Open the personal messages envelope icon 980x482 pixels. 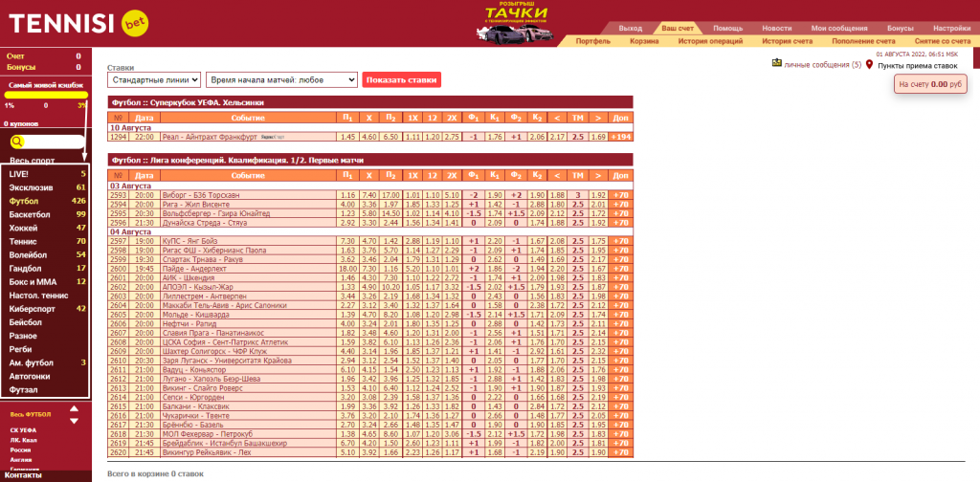tap(777, 64)
